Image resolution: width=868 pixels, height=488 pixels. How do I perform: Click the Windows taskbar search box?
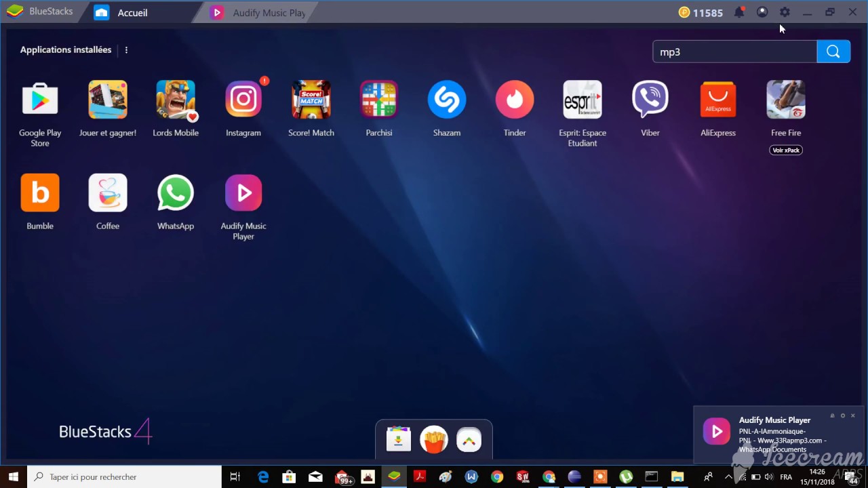[124, 476]
